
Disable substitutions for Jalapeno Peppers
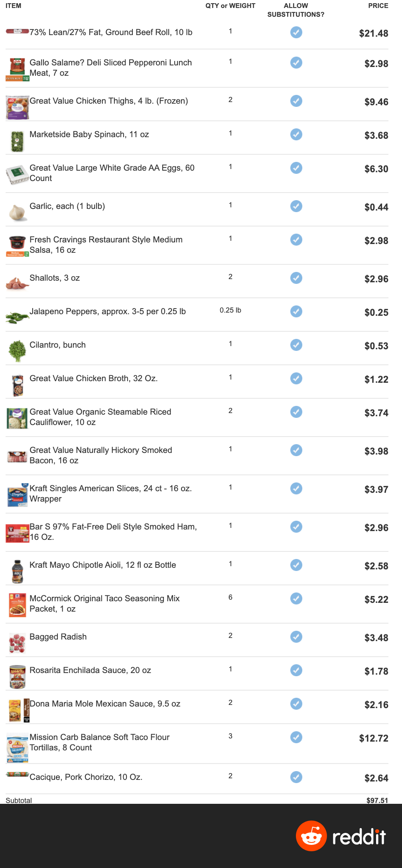(296, 311)
